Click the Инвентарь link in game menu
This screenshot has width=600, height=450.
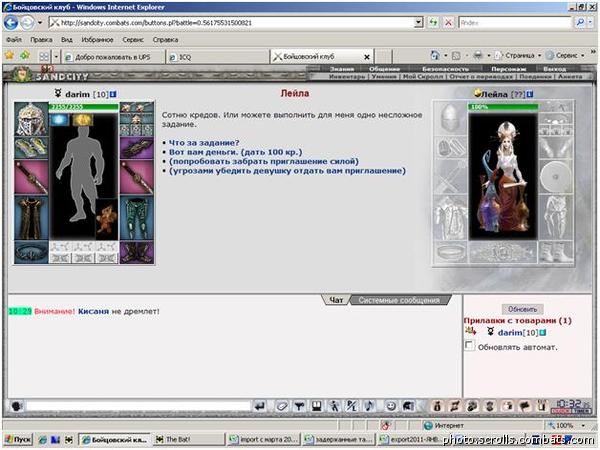pos(347,77)
